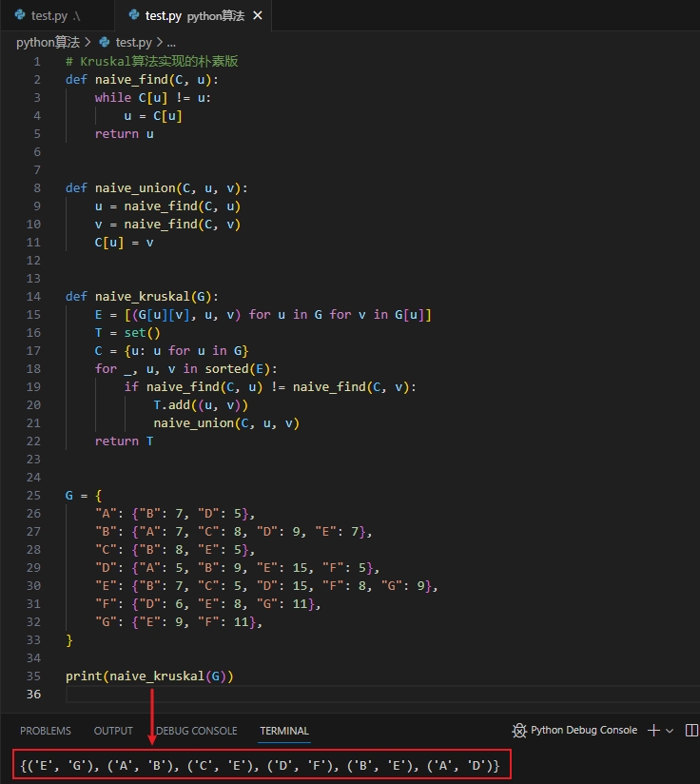Open the OUTPUT panel tab

click(x=113, y=731)
